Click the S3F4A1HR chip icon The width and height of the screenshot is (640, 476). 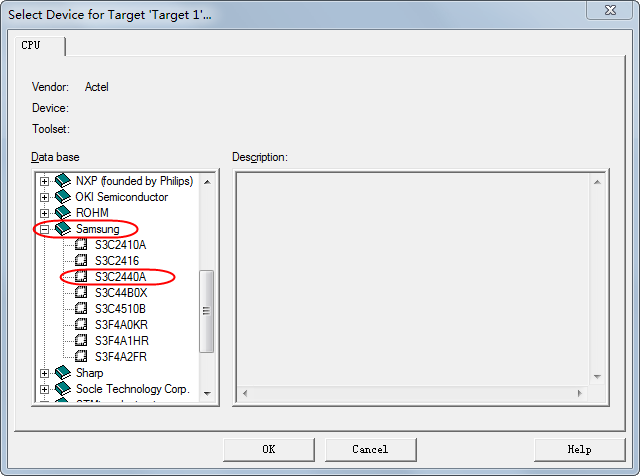tap(81, 340)
